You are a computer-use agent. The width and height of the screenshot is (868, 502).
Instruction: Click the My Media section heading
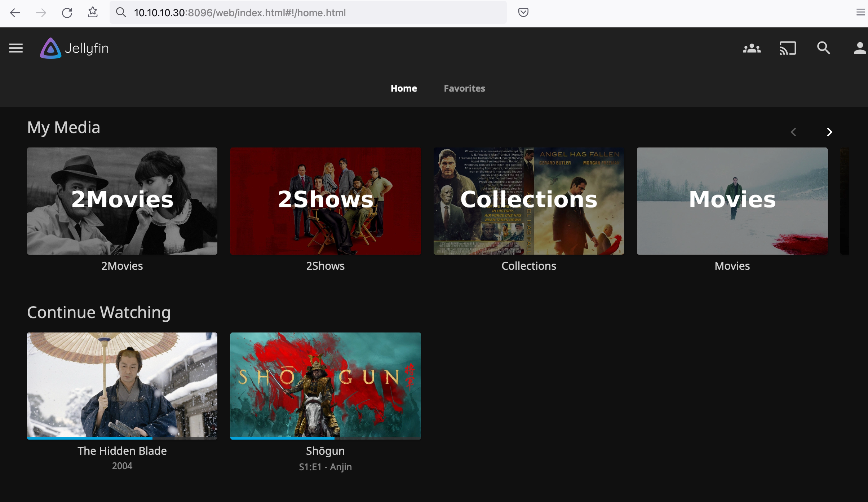click(x=64, y=128)
